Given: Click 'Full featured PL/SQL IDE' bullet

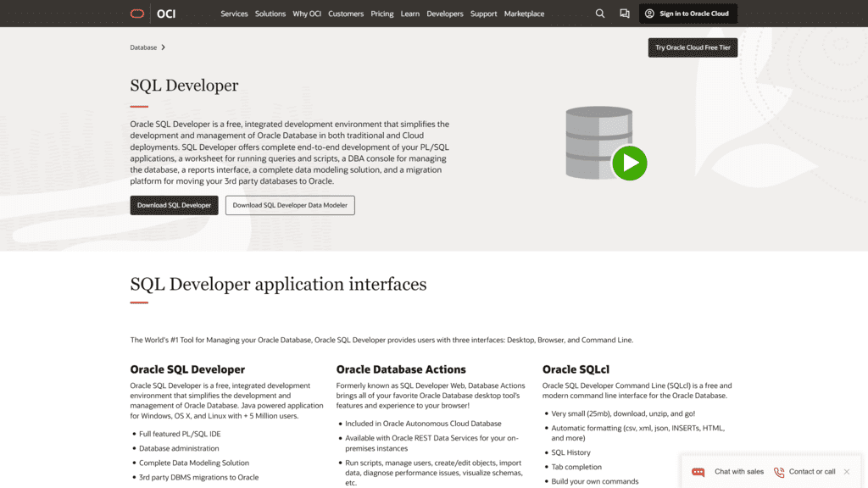Looking at the screenshot, I should 180,435.
